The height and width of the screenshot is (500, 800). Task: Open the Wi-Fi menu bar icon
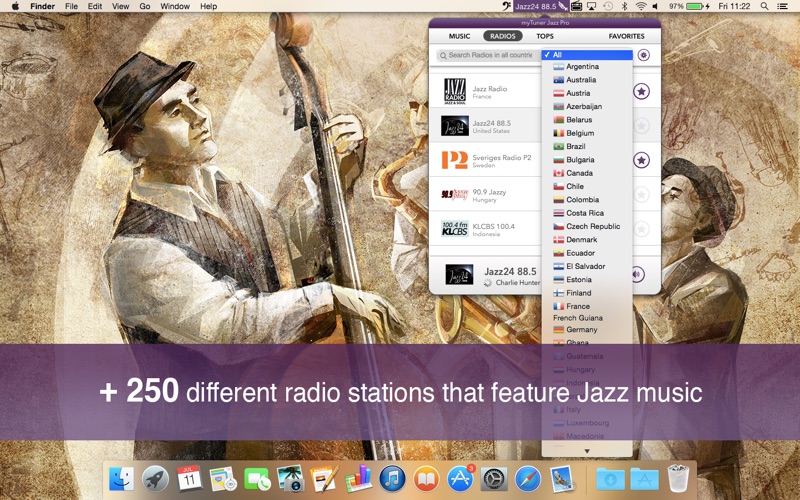point(641,6)
